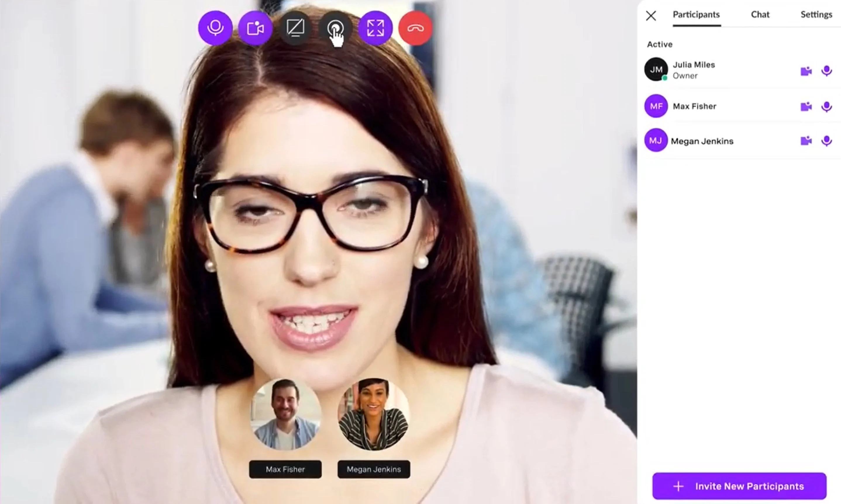
Task: Toggle Max Fisher's microphone
Action: tap(827, 106)
